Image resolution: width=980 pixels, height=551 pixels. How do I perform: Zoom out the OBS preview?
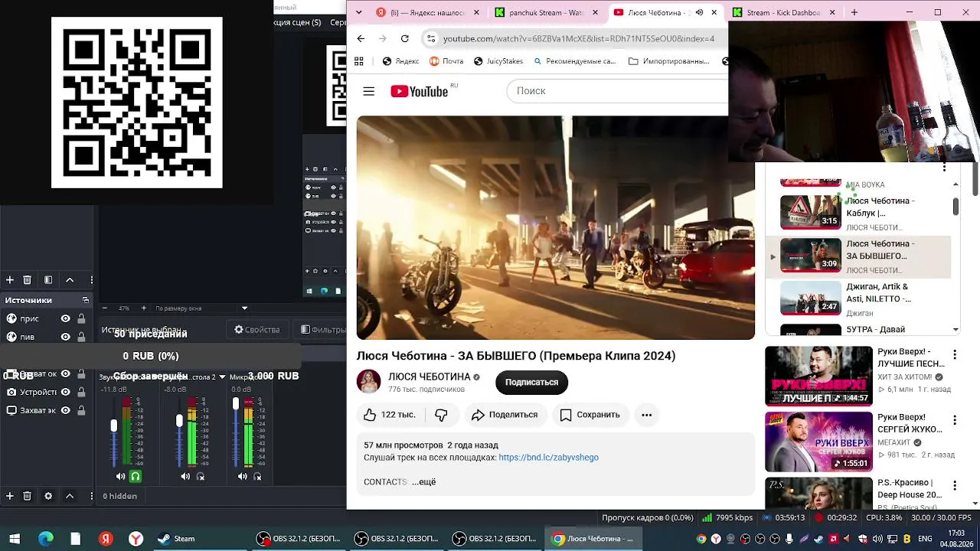105,308
